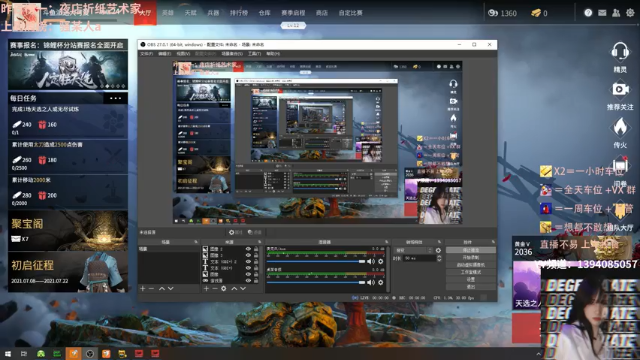Expand the 每日任务 three-dots menu
This screenshot has width=640, height=360.
click(115, 98)
